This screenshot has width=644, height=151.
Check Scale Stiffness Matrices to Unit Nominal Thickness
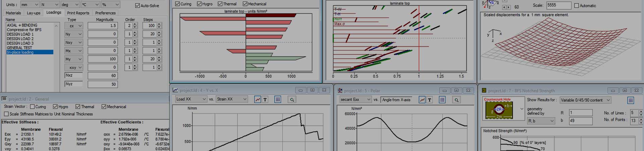tap(6, 114)
